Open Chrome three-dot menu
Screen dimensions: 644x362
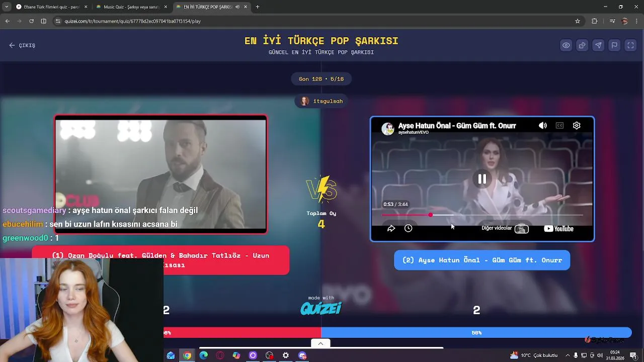coord(636,21)
